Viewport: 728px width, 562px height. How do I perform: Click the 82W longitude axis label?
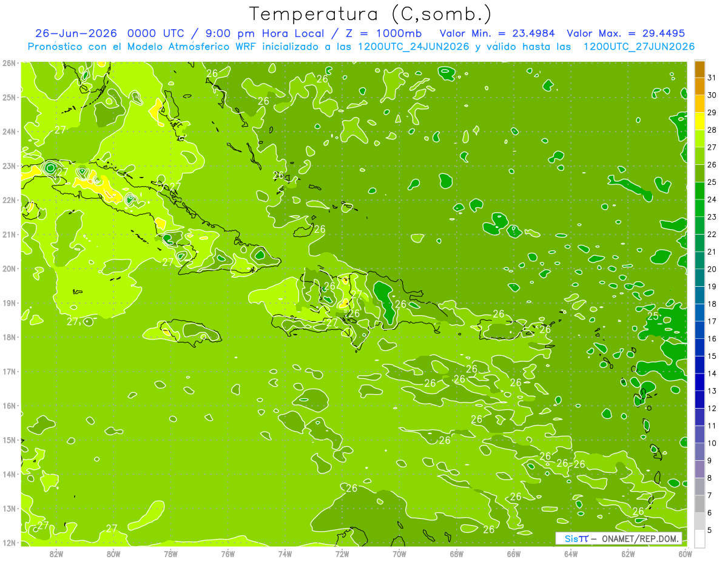pos(56,554)
